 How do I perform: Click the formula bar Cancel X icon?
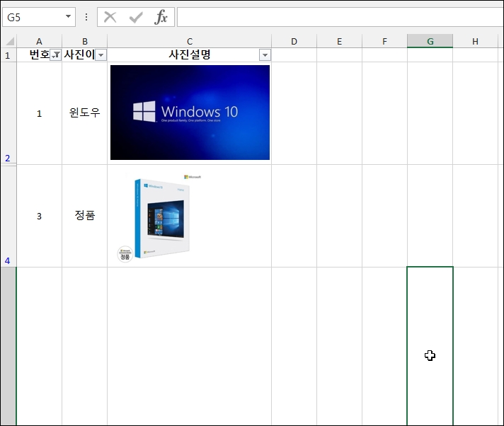pos(110,17)
